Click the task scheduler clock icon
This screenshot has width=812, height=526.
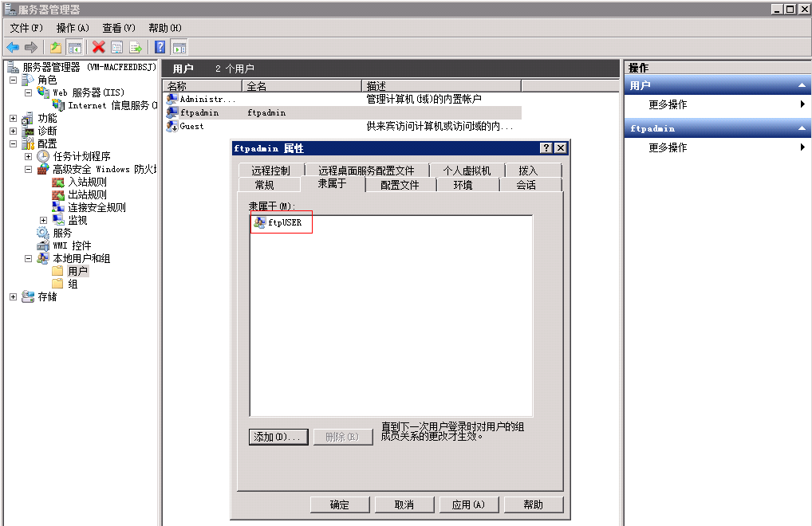point(44,156)
